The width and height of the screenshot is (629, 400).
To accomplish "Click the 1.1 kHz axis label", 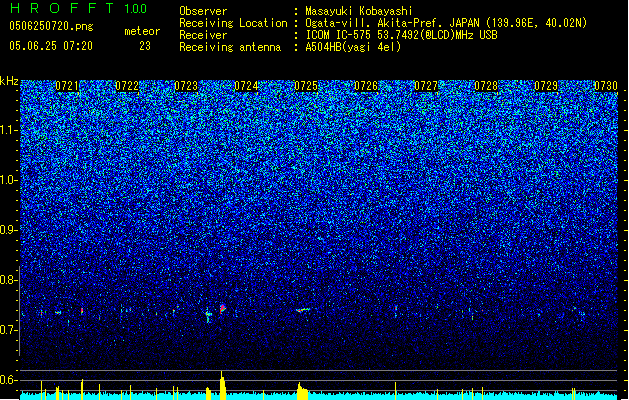I will tap(9, 130).
